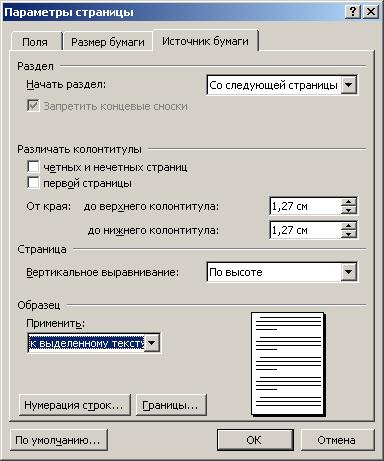Click the Вертикальное выравнивание label
Viewport: 384px width, 461px height.
point(103,272)
